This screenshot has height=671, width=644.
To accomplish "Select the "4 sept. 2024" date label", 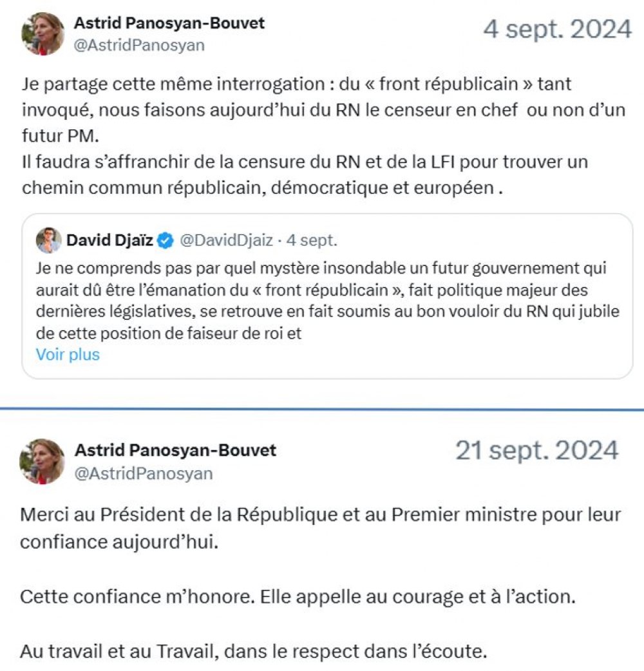I will pos(558,30).
